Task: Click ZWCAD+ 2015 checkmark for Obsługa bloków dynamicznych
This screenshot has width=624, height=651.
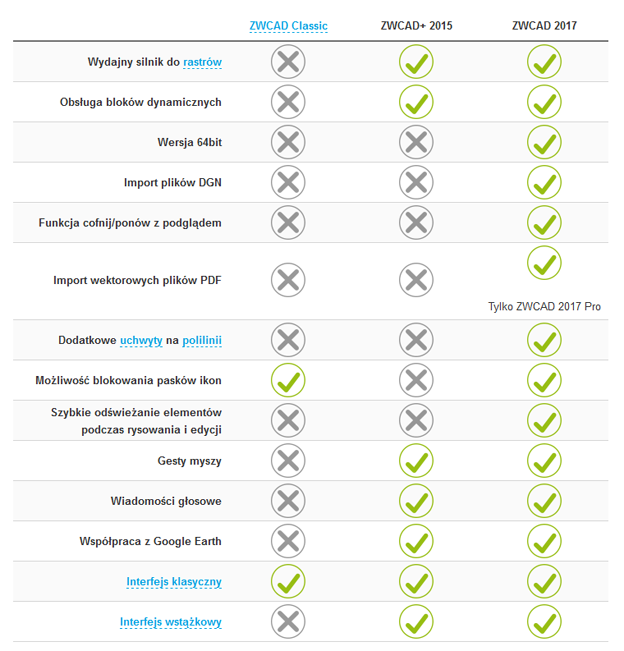Action: pos(416,102)
